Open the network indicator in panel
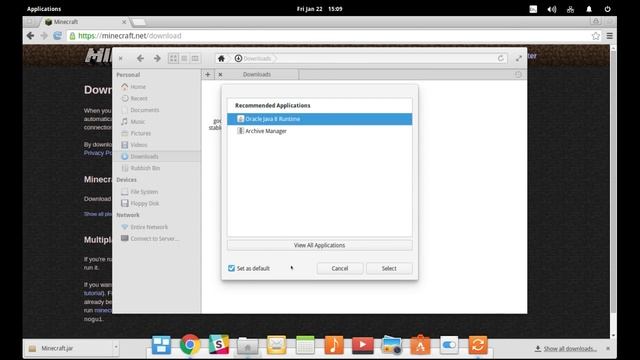The width and height of the screenshot is (640, 360). click(x=570, y=9)
